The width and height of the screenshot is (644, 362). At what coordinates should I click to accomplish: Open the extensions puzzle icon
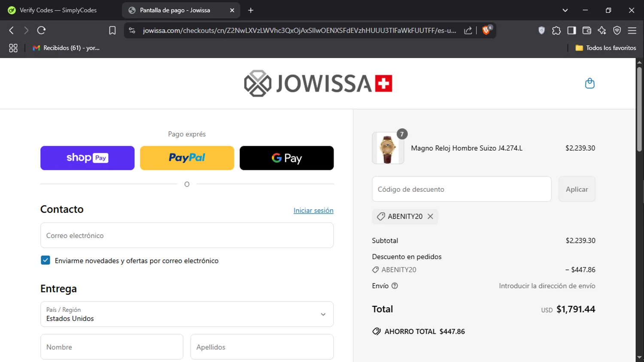(x=556, y=30)
